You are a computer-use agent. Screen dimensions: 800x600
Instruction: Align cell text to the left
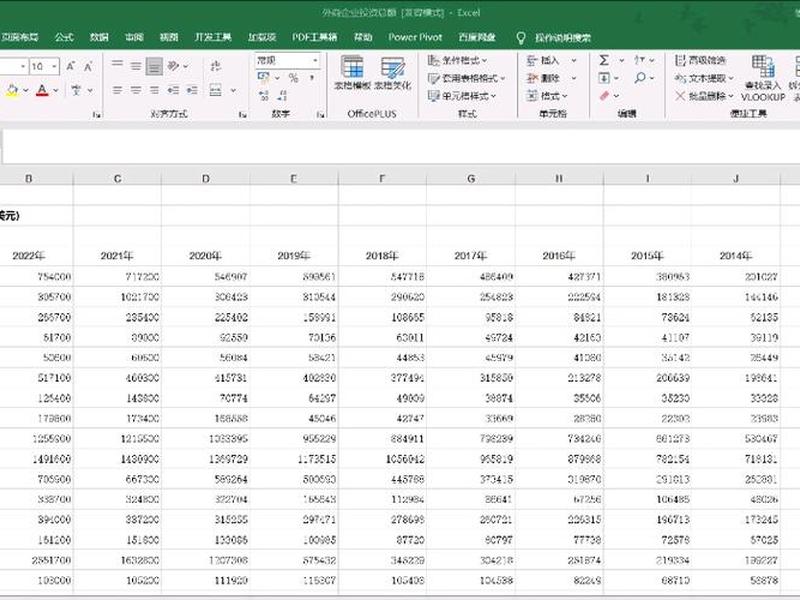pos(117,90)
